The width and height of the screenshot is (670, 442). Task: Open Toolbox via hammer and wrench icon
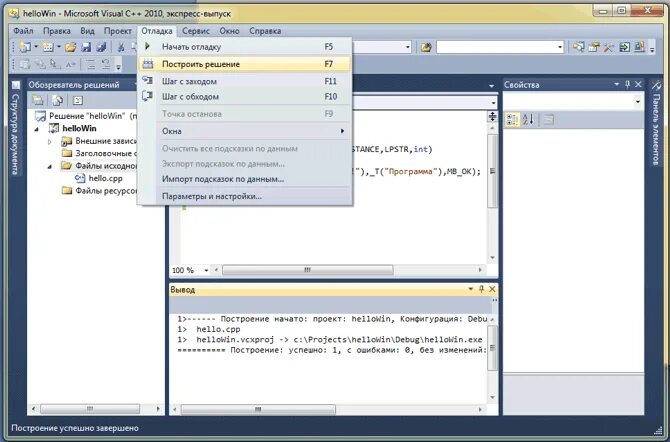coord(608,47)
